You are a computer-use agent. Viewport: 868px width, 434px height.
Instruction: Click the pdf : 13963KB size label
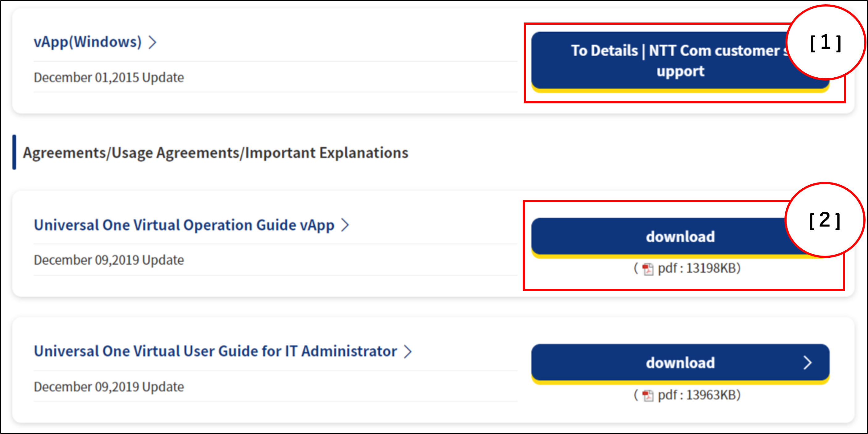click(x=699, y=395)
